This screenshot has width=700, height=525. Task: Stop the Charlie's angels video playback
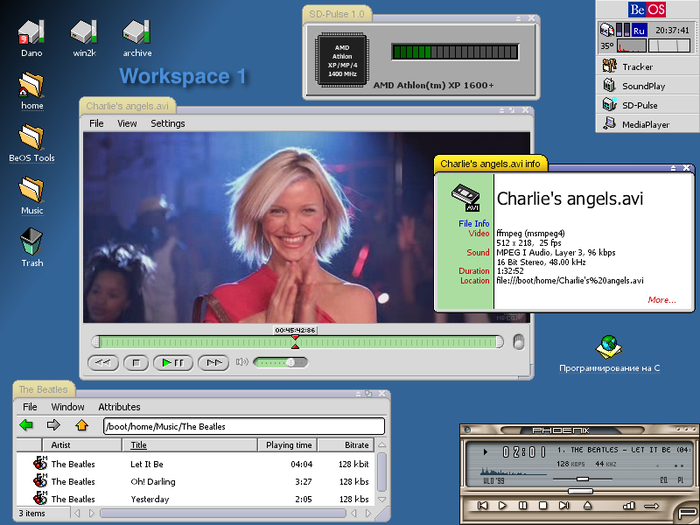pos(138,362)
